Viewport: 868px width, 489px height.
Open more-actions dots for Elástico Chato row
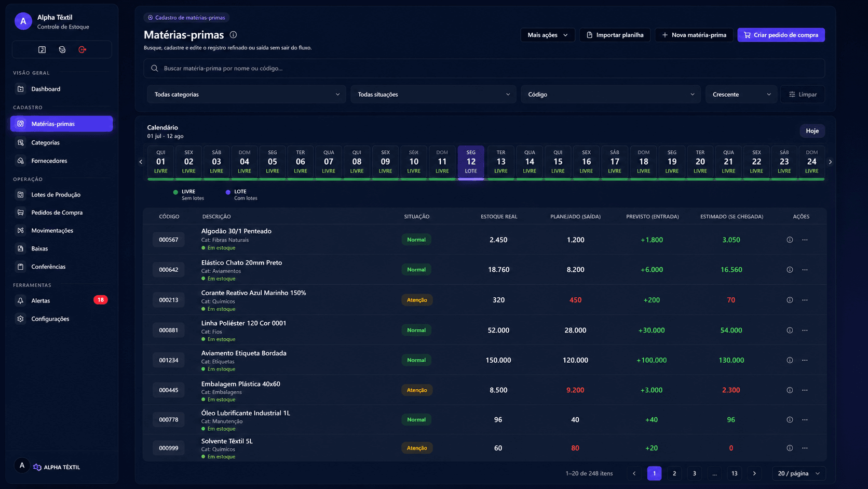(805, 270)
